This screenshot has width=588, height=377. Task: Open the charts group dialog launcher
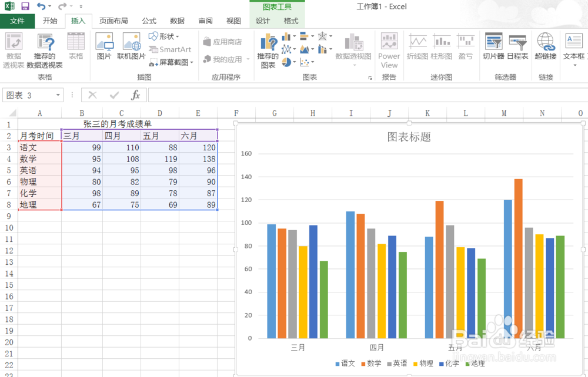point(370,78)
